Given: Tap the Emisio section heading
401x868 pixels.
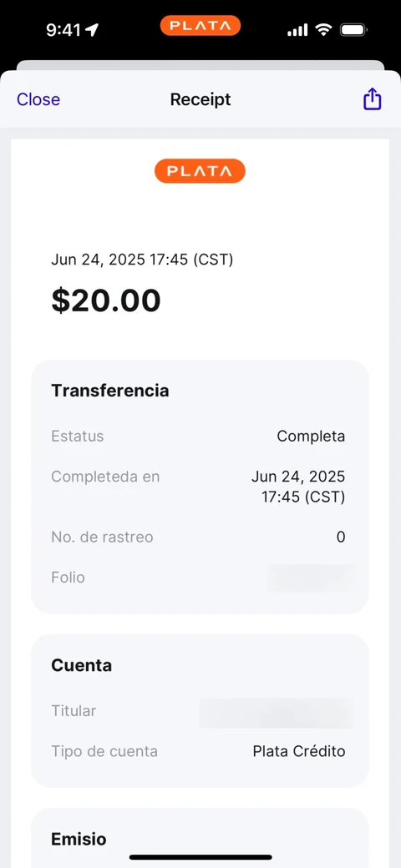Looking at the screenshot, I should [79, 840].
